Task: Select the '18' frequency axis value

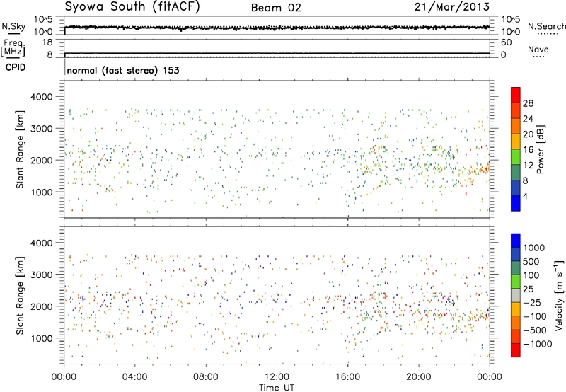Action: [47, 42]
